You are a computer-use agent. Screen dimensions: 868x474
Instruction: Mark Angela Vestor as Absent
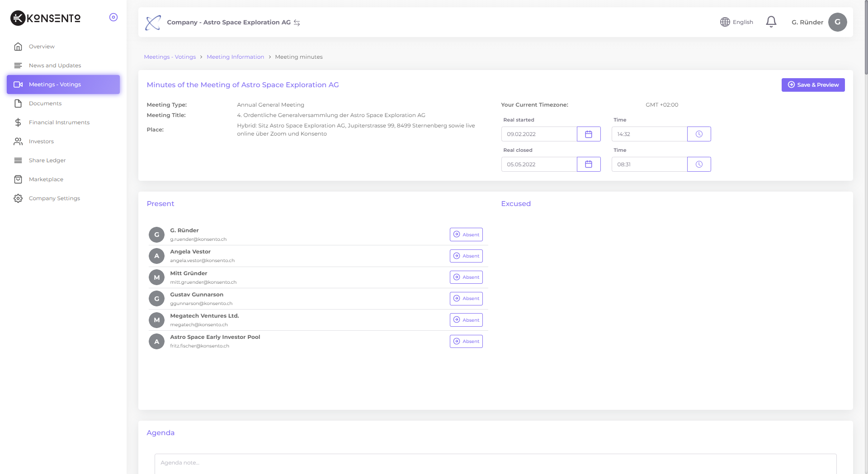click(466, 256)
